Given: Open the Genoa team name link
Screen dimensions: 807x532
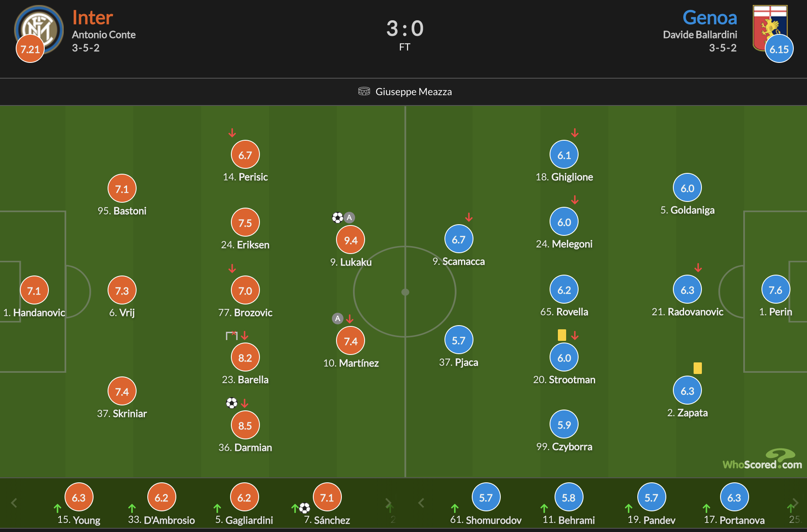Looking at the screenshot, I should [710, 18].
